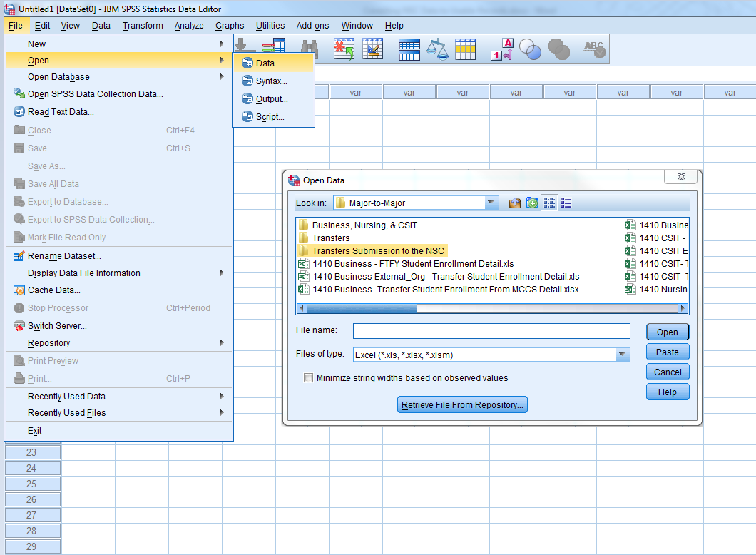Screen dimensions: 756x555
Task: Click the file list scrollbar right arrow
Action: click(x=683, y=308)
